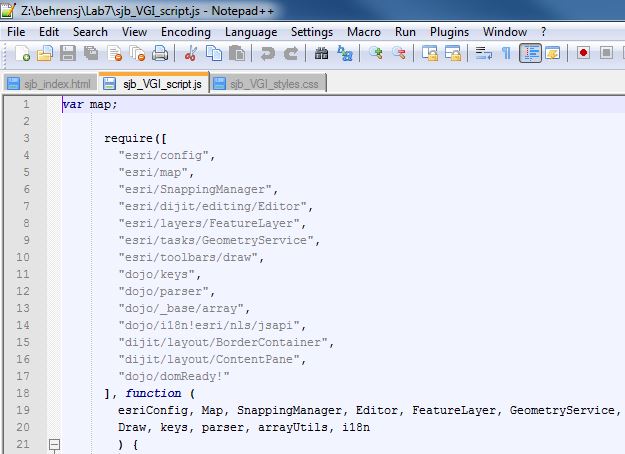This screenshot has height=454, width=625.
Task: Click the "esri/layers/FeatureLayer" string
Action: 209,223
